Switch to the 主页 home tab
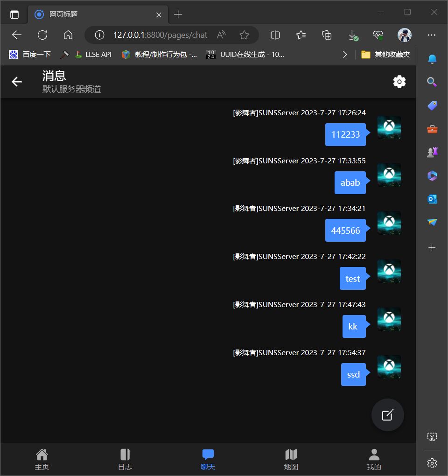 [42, 459]
